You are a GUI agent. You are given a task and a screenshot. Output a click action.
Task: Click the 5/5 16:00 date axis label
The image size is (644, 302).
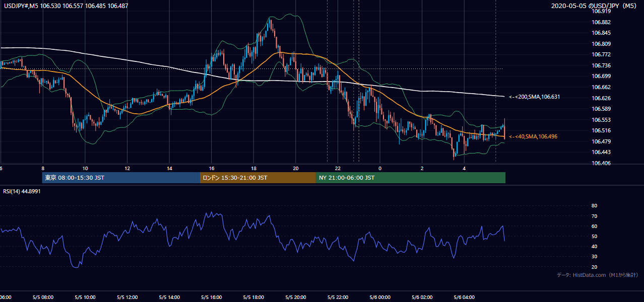pyautogui.click(x=211, y=297)
